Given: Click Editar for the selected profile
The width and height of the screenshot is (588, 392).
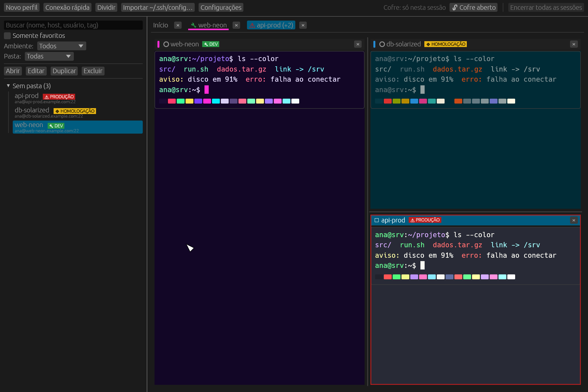Looking at the screenshot, I should (x=36, y=71).
